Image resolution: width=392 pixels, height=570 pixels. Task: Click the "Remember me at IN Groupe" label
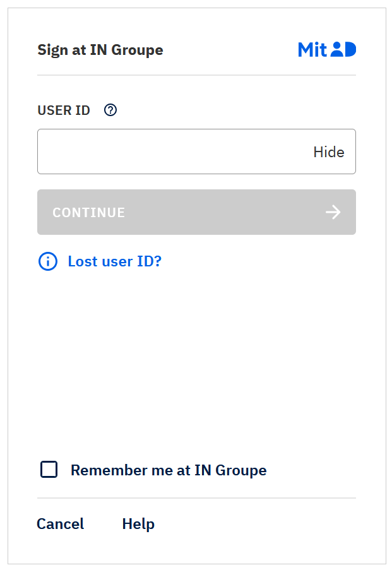pyautogui.click(x=169, y=470)
